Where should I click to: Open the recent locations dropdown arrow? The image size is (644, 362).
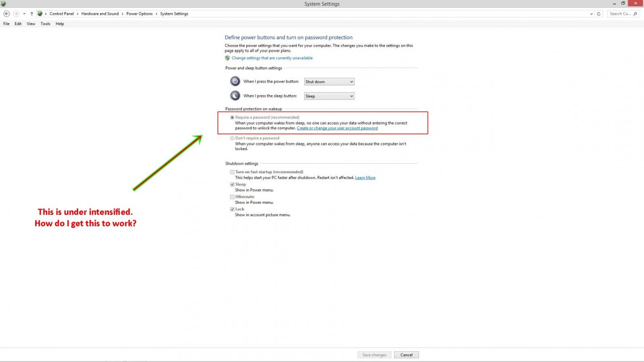pos(24,14)
